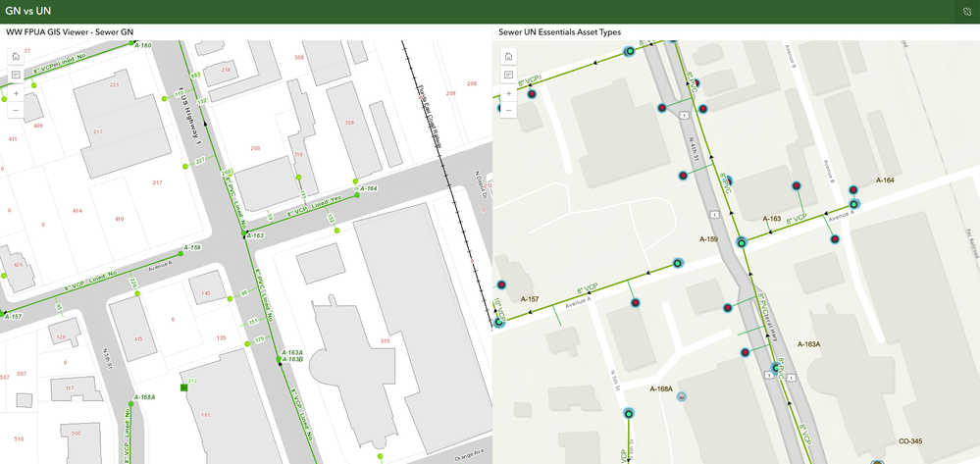Click the A-157 label on the GN map
The height and width of the screenshot is (464, 980).
[x=13, y=317]
